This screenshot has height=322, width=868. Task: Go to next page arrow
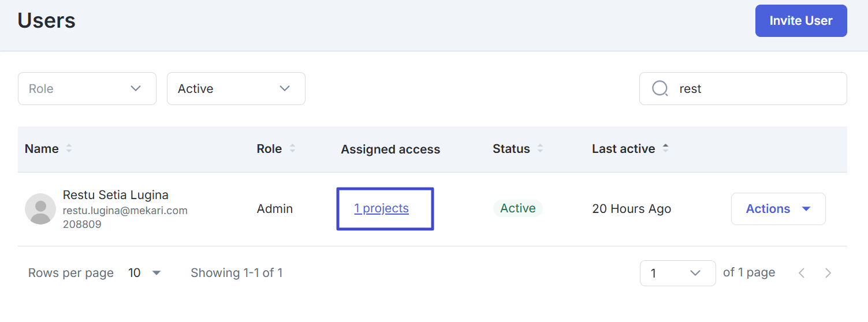(x=828, y=273)
